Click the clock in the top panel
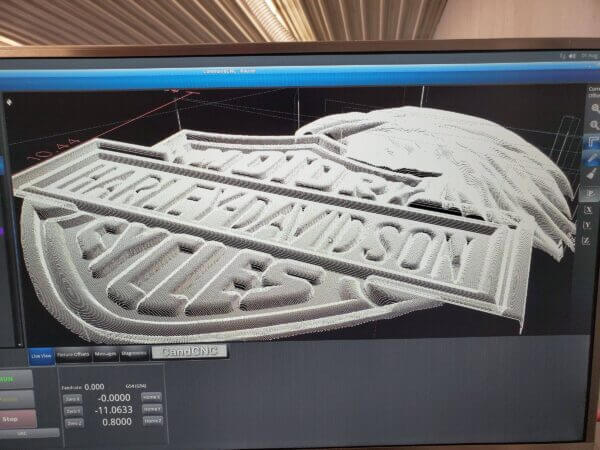This screenshot has height=450, width=600. [590, 56]
